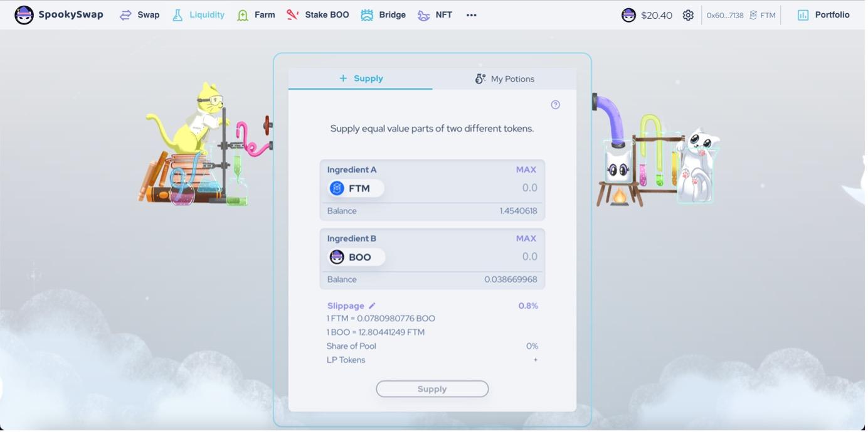
Task: Open the more options ellipsis menu
Action: click(472, 15)
